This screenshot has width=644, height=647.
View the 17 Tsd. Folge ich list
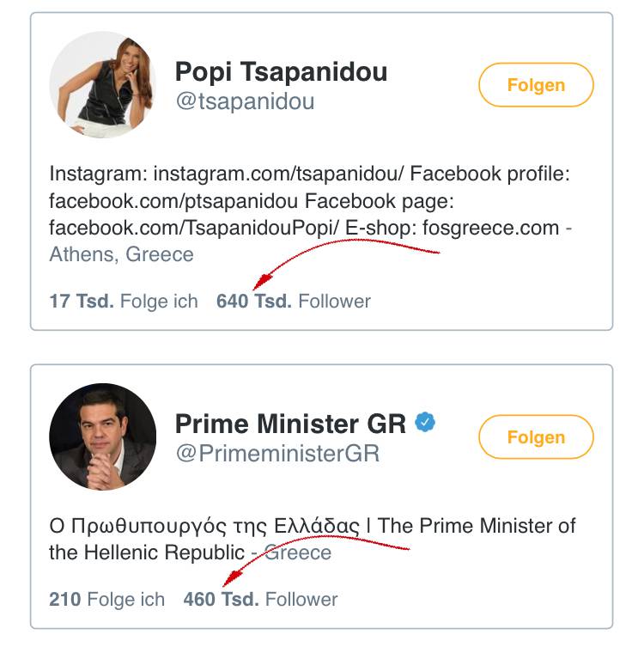(124, 302)
